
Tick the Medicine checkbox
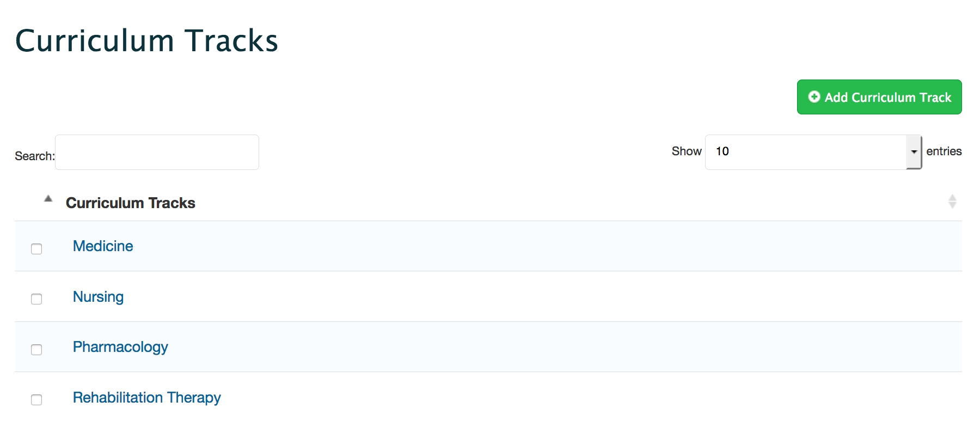(x=36, y=249)
